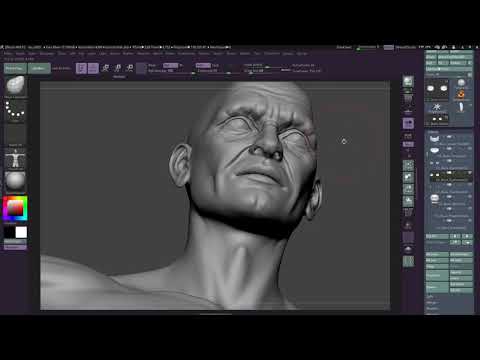Select the Rotate transform icon
The image size is (480, 360).
[129, 68]
